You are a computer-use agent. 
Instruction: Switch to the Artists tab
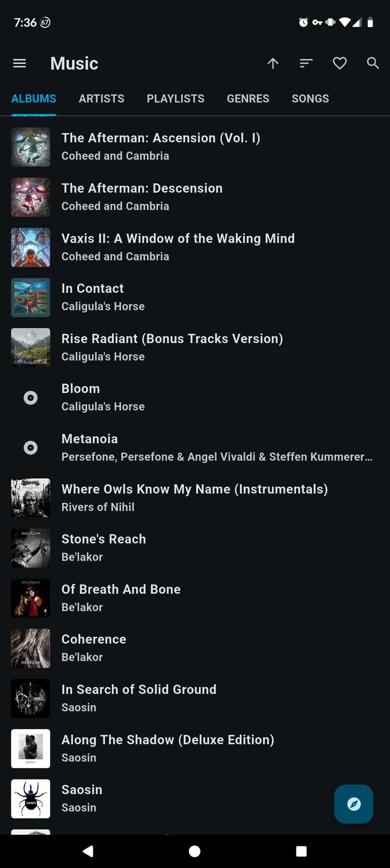pos(101,99)
